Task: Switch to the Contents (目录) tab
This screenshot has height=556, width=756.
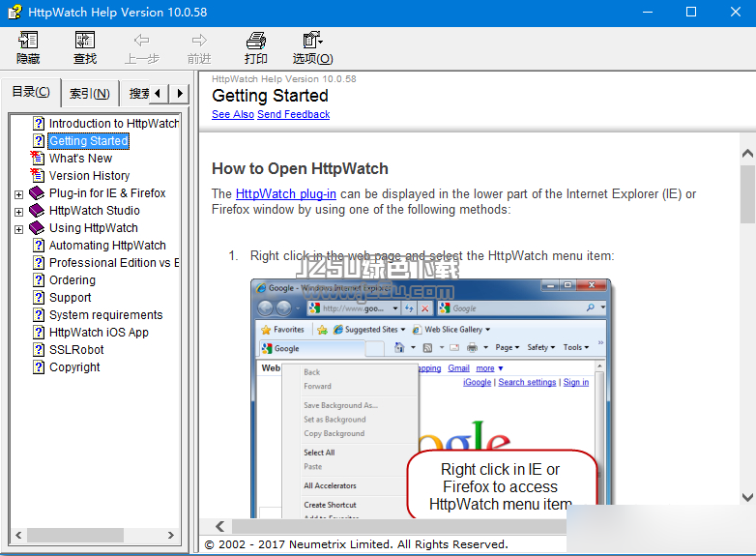Action: [31, 92]
